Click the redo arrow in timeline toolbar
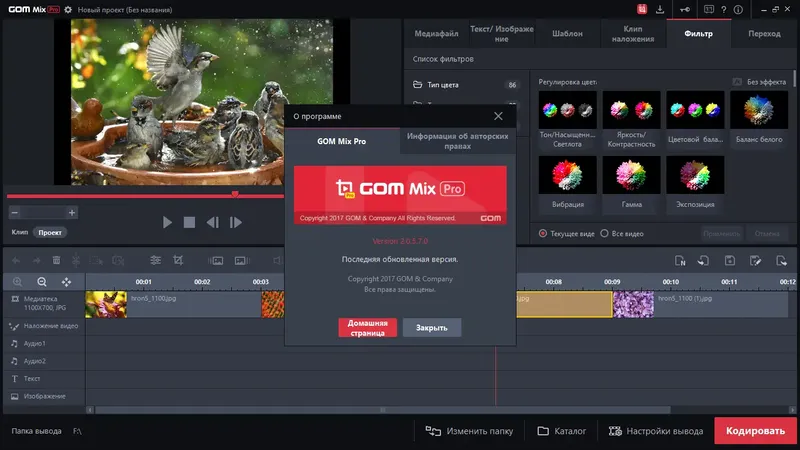800x450 pixels. click(x=36, y=261)
